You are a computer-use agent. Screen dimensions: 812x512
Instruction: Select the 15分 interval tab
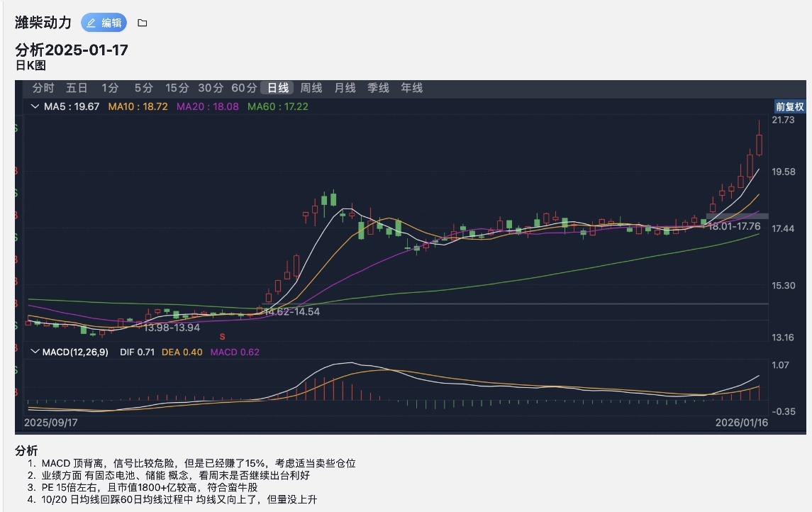(x=177, y=88)
